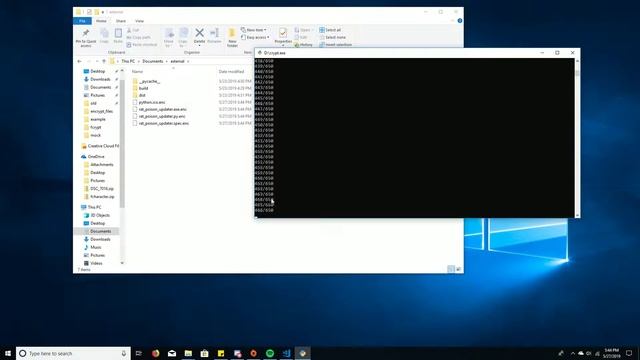The image size is (640, 360).
Task: Select the build folder
Action: [143, 88]
